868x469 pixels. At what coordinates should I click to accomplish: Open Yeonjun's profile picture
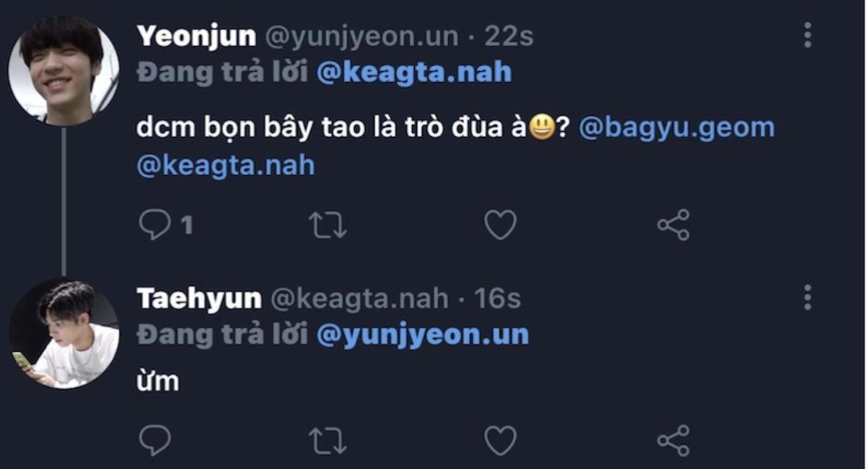point(63,70)
